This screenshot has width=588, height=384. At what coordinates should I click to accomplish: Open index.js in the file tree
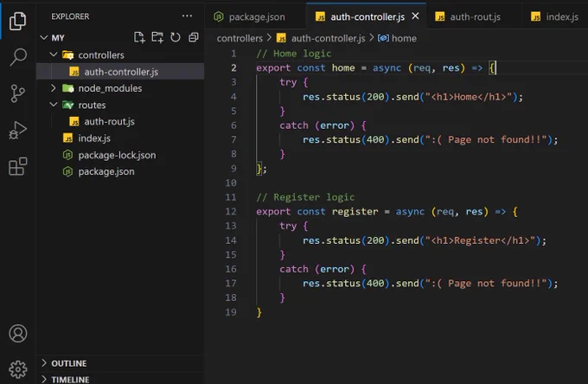[x=120, y=138]
